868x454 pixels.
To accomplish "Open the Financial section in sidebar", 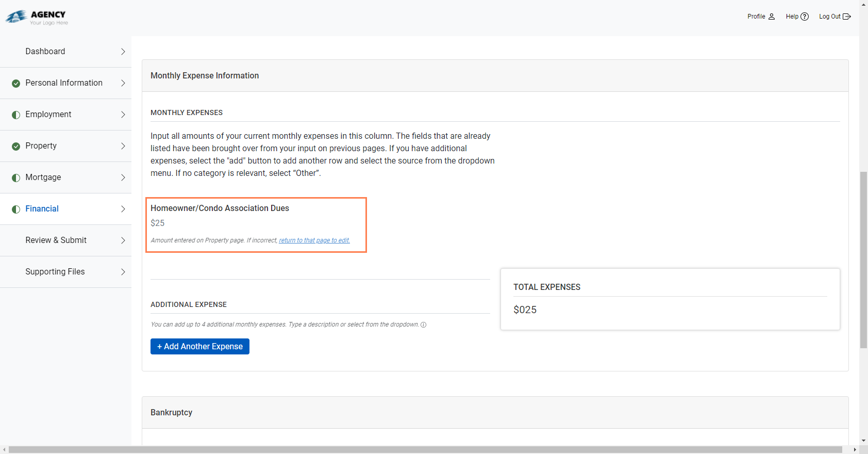I will click(x=42, y=209).
